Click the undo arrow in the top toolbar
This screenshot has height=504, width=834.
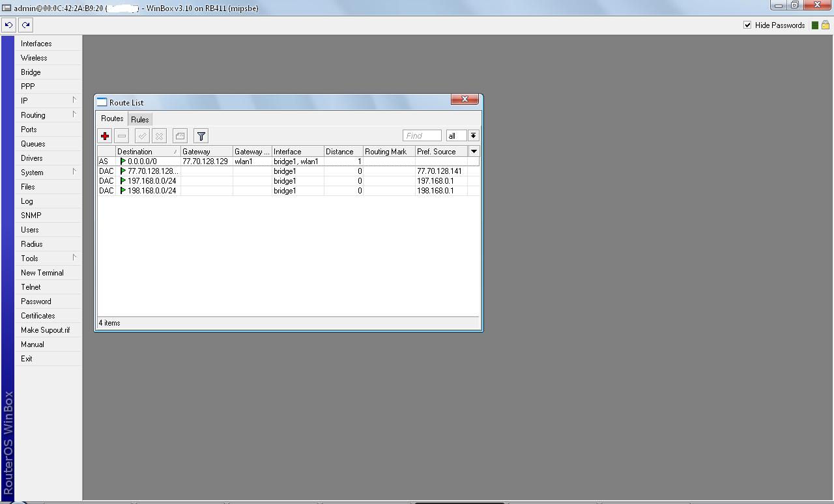(x=8, y=25)
